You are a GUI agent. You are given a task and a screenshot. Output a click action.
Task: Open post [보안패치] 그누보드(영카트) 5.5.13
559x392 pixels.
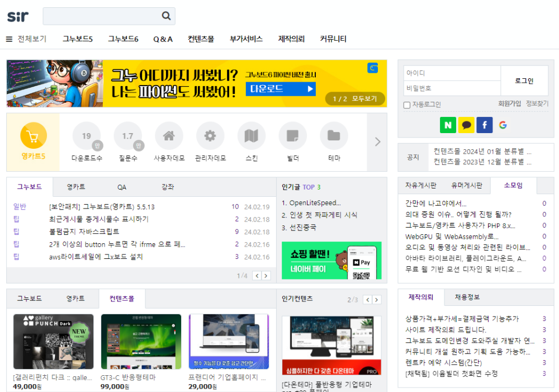[102, 207]
